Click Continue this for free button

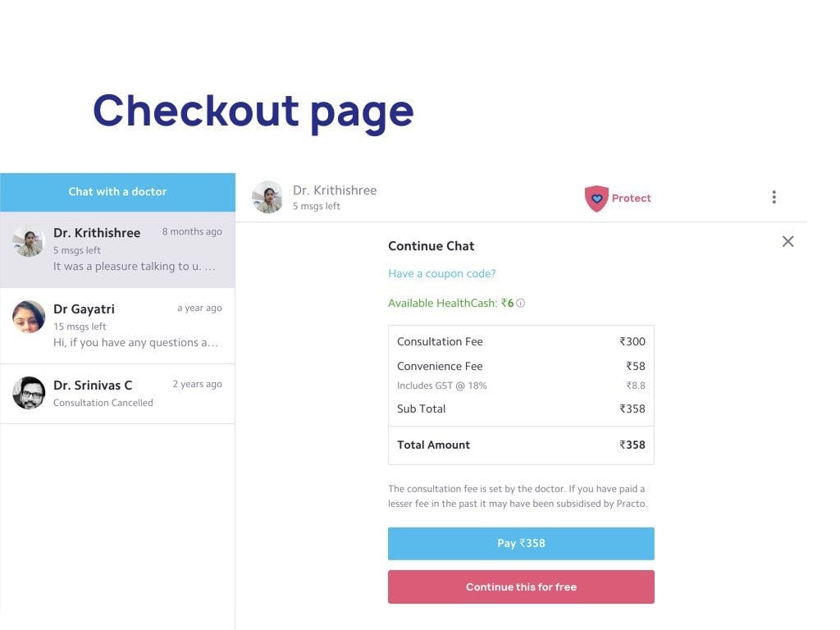(521, 587)
